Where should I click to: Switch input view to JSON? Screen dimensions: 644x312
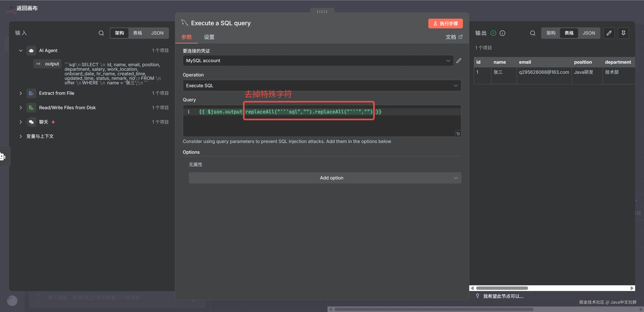tap(157, 33)
